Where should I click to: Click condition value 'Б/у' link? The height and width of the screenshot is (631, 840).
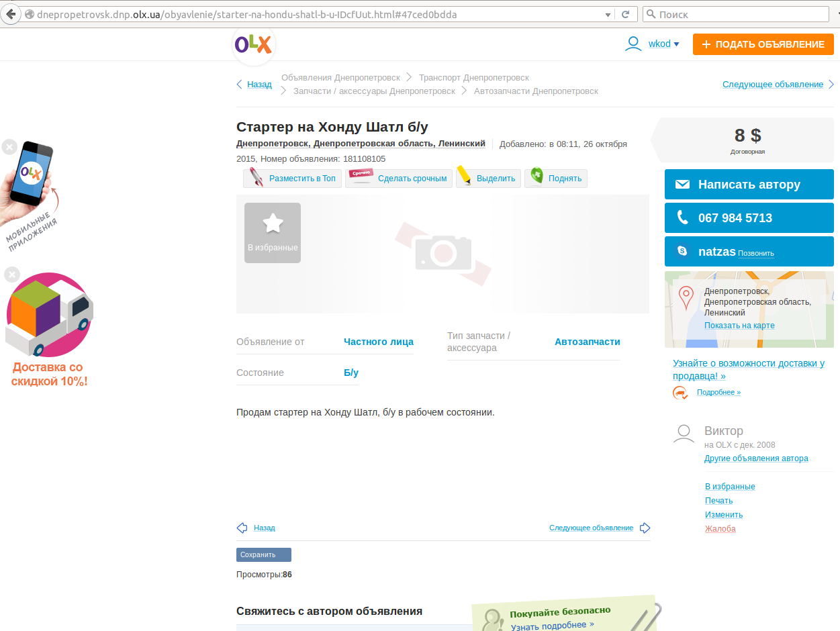click(x=351, y=373)
